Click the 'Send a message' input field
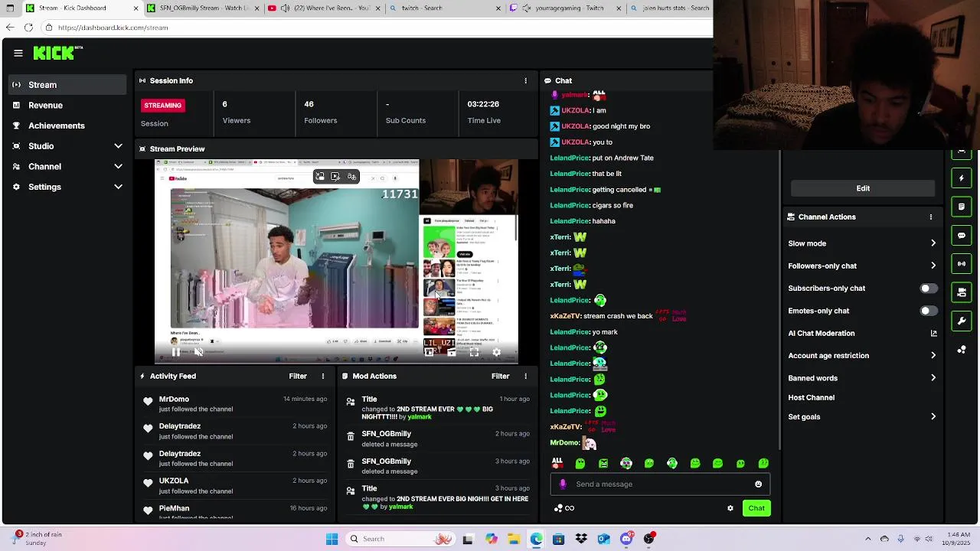Screen dimensions: 980x551 click(x=658, y=484)
